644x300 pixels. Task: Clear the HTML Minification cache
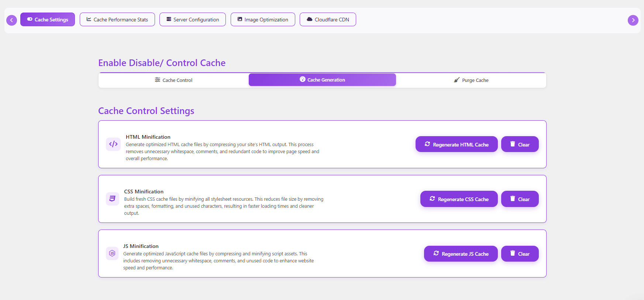520,144
